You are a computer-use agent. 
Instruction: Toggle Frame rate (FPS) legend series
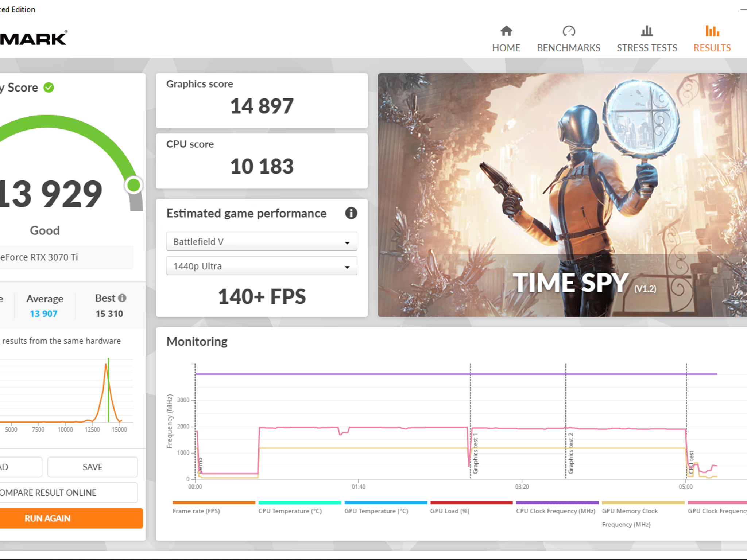pyautogui.click(x=214, y=508)
